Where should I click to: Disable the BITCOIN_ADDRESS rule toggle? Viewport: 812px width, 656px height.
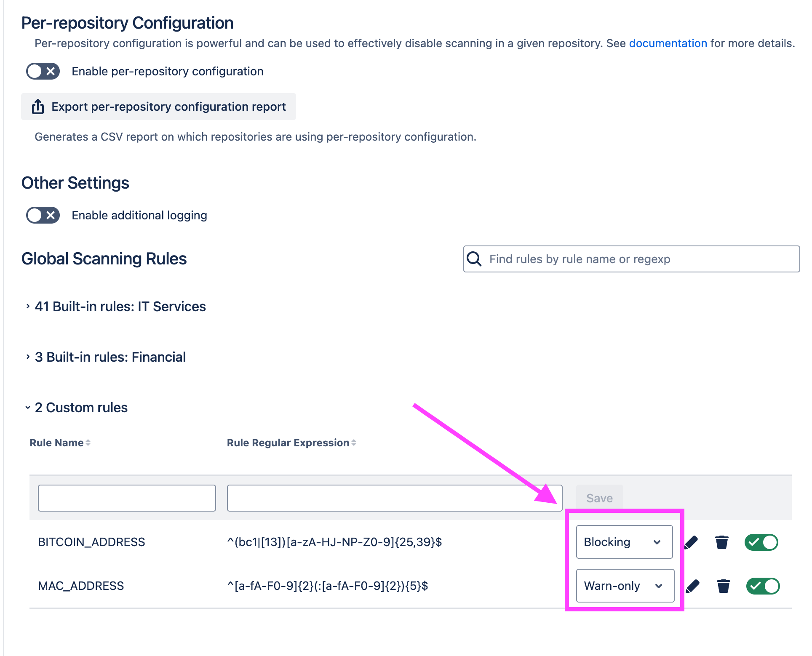[x=761, y=542]
